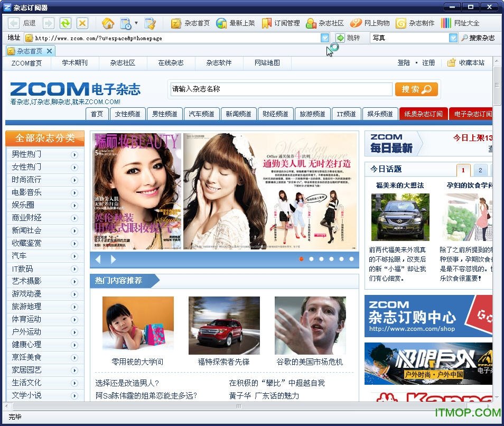Select 今日话题 page 2 tab
This screenshot has width=504, height=426.
coord(480,170)
